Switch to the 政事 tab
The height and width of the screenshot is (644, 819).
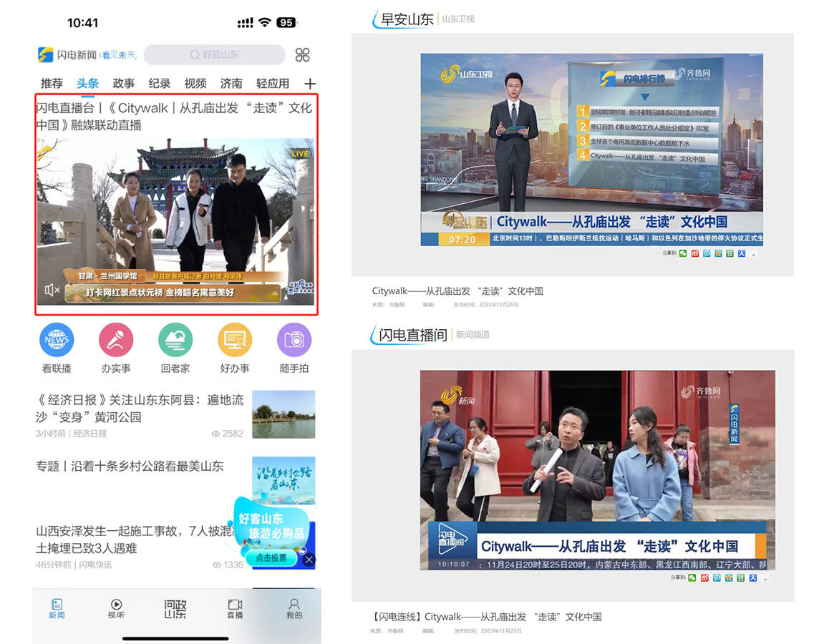pos(124,84)
